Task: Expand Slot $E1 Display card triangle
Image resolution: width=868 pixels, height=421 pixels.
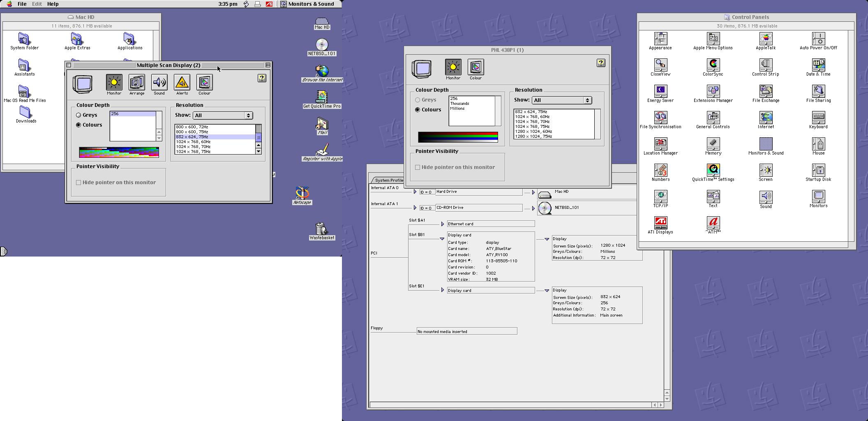Action: pos(443,290)
